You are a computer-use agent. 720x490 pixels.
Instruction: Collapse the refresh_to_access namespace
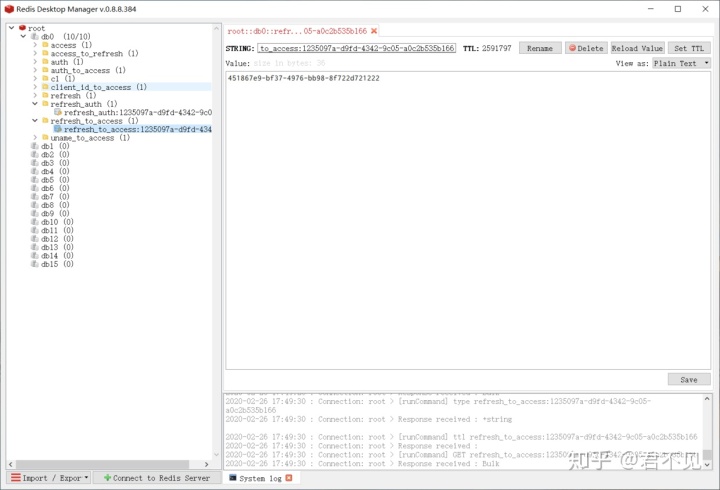(x=35, y=121)
